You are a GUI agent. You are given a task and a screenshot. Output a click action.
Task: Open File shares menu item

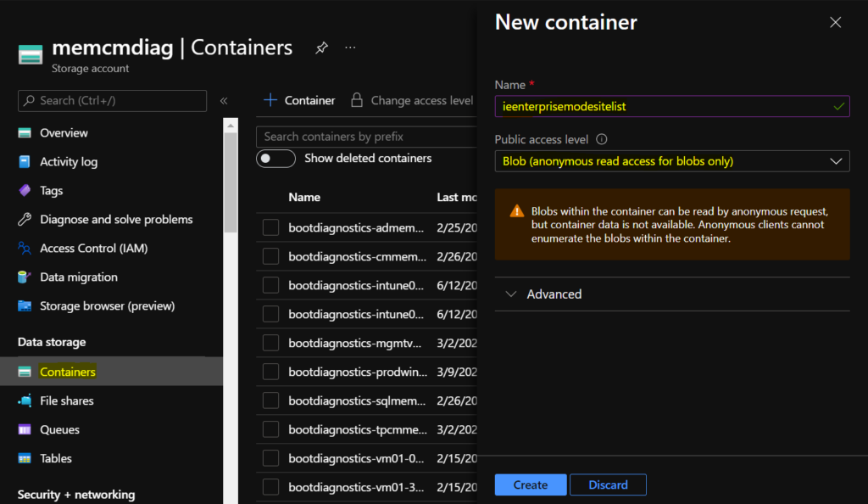tap(66, 400)
